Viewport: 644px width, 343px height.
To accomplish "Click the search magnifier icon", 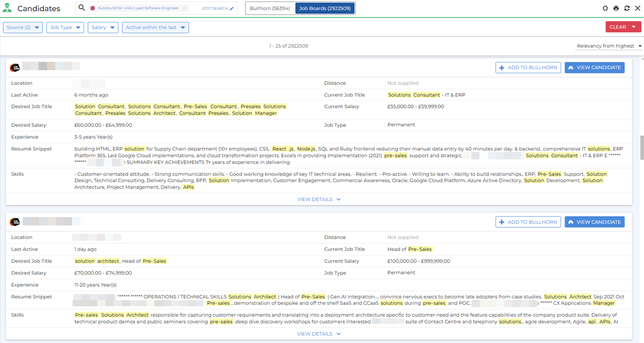I will pos(82,8).
